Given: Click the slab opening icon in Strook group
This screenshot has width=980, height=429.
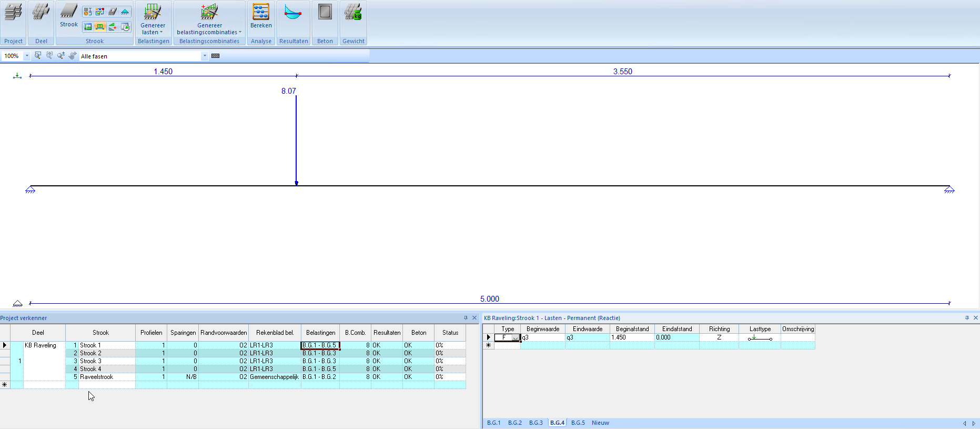Looking at the screenshot, I should pyautogui.click(x=112, y=12).
